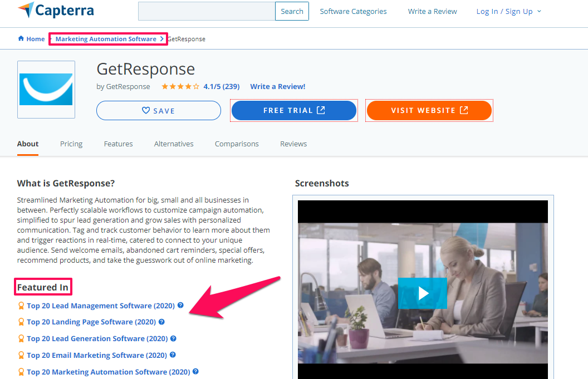Expand the Log In / Sign Up dropdown
The image size is (588, 379).
tap(508, 11)
